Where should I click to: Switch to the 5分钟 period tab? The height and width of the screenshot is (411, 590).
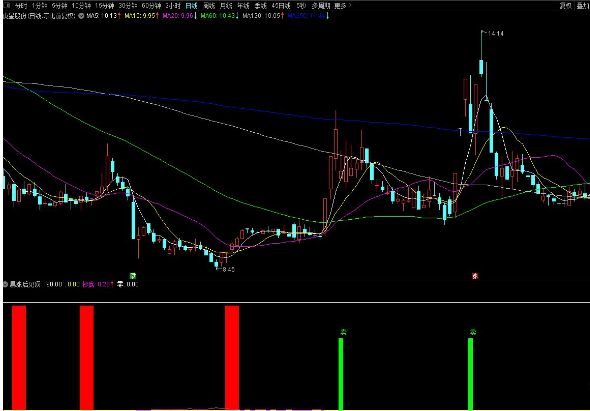[59, 6]
